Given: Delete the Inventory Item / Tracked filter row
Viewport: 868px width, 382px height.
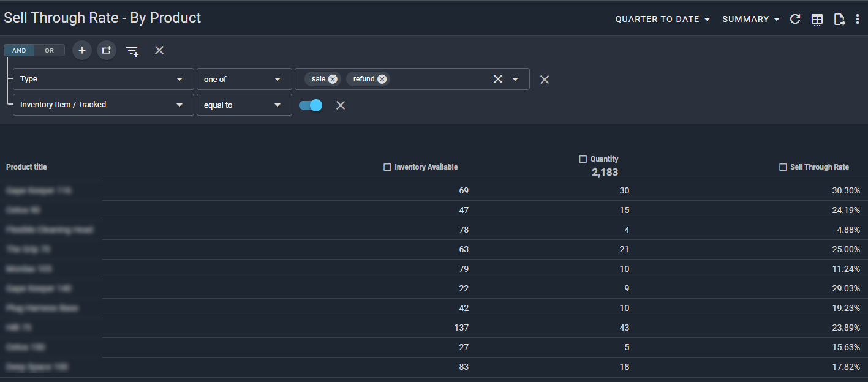Looking at the screenshot, I should 341,105.
